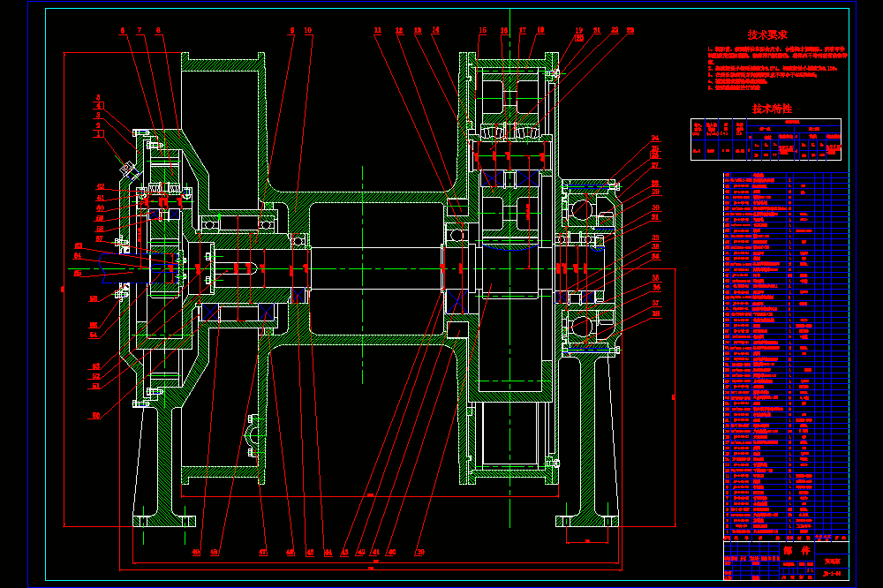Click part balloon number 22 at top
Viewport: 883px width, 588px height.
[x=615, y=30]
